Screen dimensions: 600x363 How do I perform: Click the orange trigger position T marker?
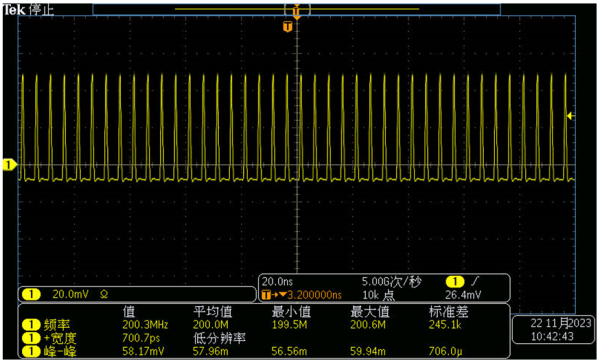tap(287, 26)
